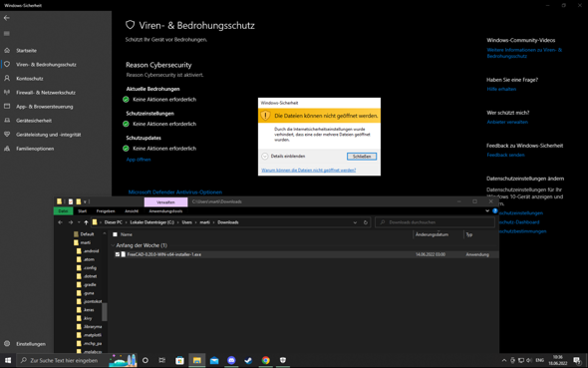Click the 'Downloads durchsuchen' search field
Viewport: 588px width, 368px height.
coord(435,222)
